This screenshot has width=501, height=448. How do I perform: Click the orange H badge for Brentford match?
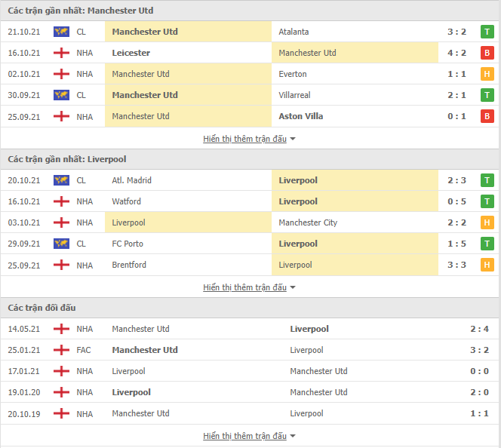tap(487, 265)
